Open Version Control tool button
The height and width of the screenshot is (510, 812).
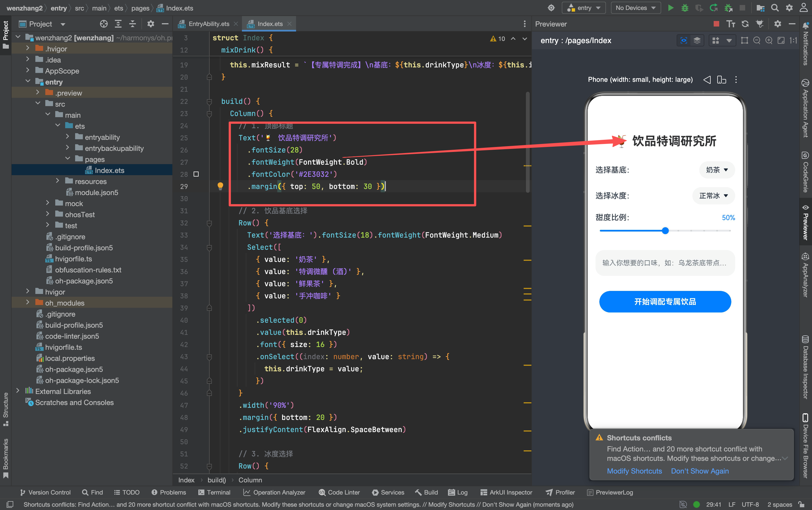coord(45,492)
